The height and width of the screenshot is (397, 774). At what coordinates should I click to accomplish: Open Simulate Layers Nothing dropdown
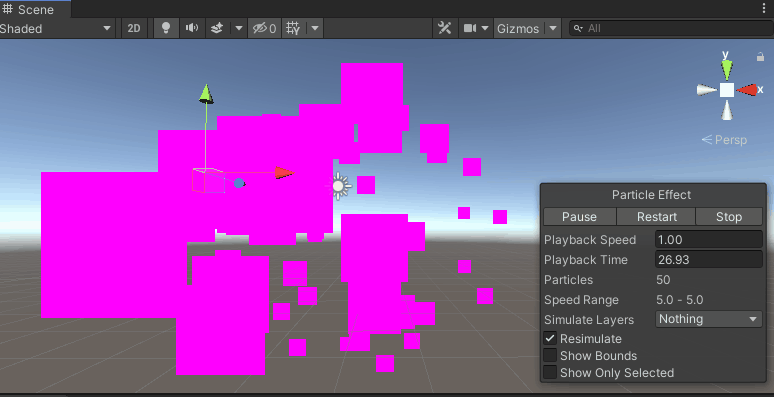[x=709, y=319]
